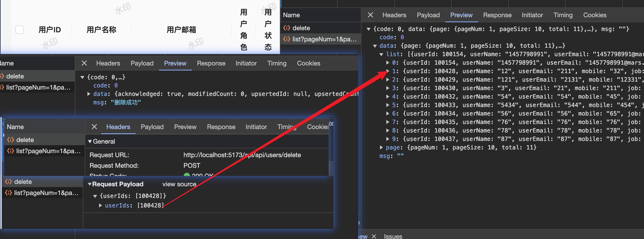Expand the page object in the response preview
The image size is (644, 239).
pos(381,147)
